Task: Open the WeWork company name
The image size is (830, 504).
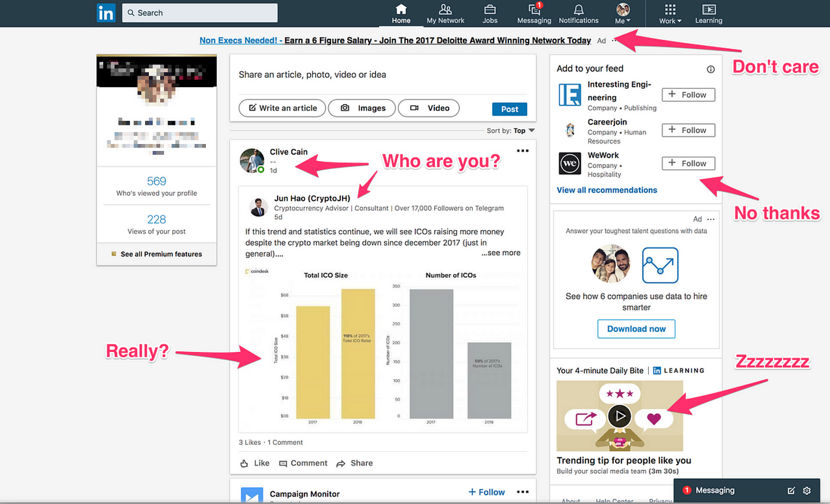Action: (x=603, y=155)
